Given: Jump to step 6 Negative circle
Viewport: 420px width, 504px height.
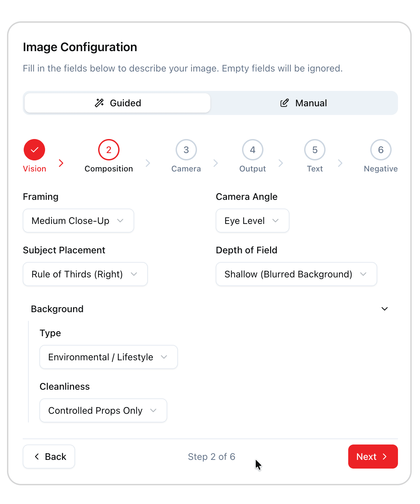Looking at the screenshot, I should [381, 150].
